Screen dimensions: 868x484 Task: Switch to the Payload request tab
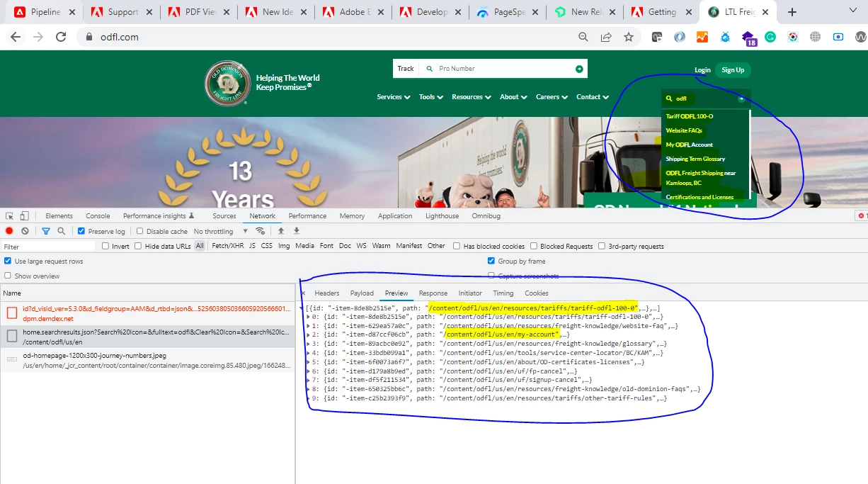(362, 293)
